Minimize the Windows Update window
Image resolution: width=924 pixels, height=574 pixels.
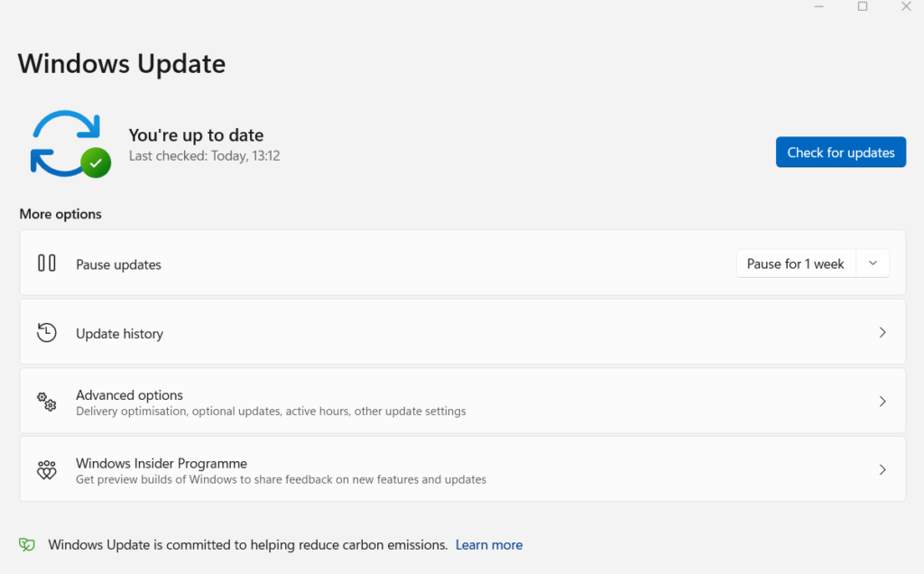pyautogui.click(x=819, y=7)
